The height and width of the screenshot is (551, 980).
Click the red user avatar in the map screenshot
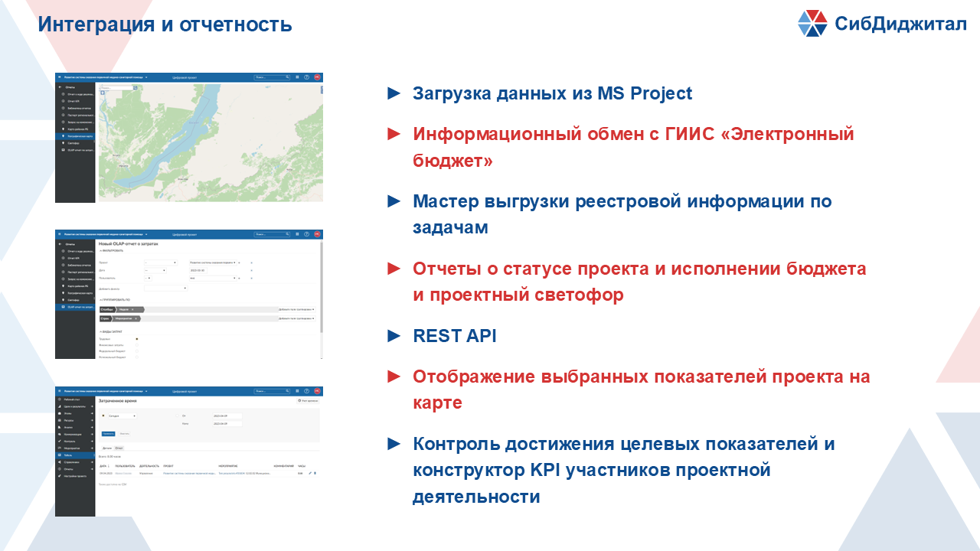click(317, 77)
